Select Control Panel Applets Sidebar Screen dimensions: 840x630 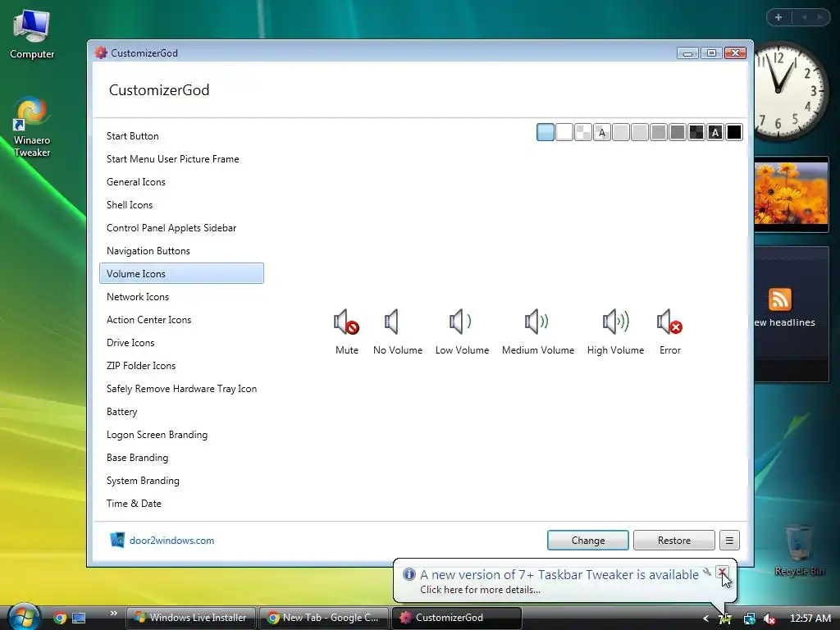(181, 228)
